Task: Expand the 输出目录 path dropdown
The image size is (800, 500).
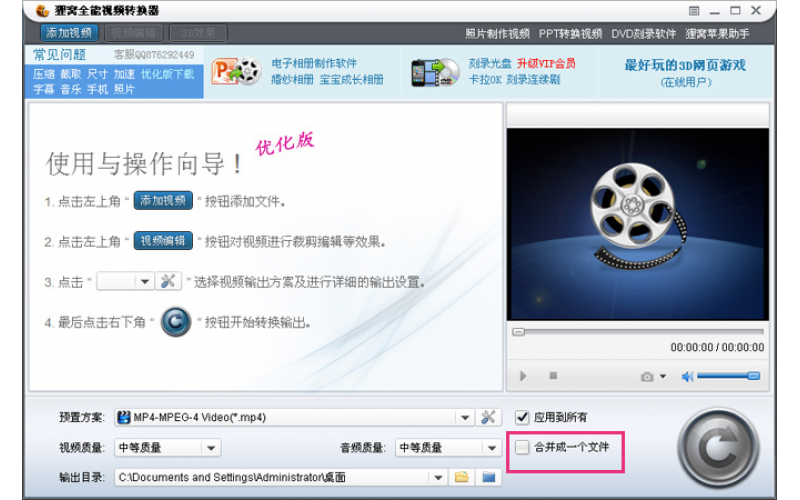Action: [437, 477]
